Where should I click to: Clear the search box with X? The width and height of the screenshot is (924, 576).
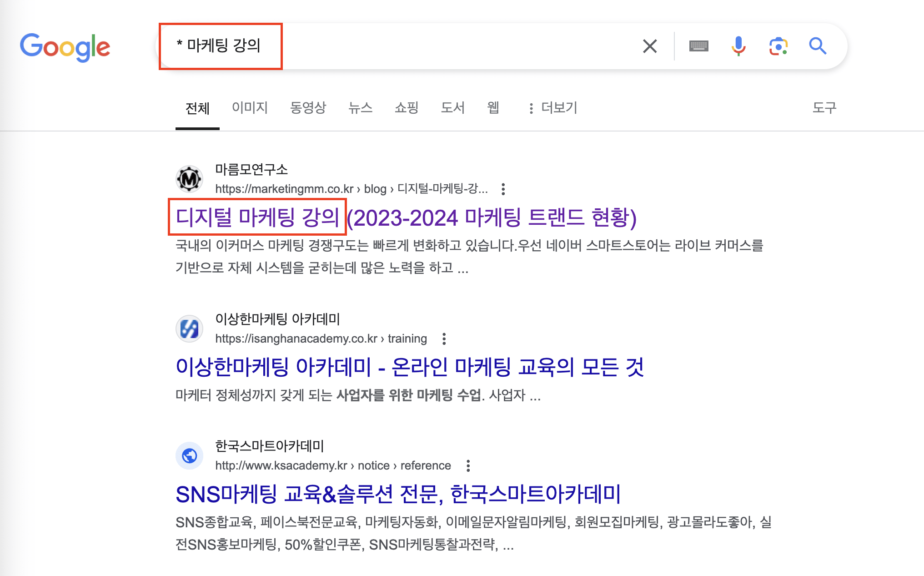pyautogui.click(x=650, y=46)
